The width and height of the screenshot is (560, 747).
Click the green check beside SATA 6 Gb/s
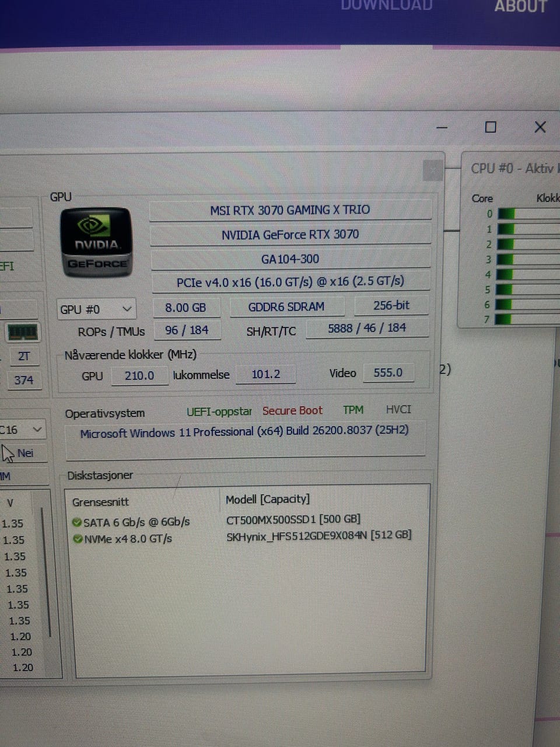(76, 522)
